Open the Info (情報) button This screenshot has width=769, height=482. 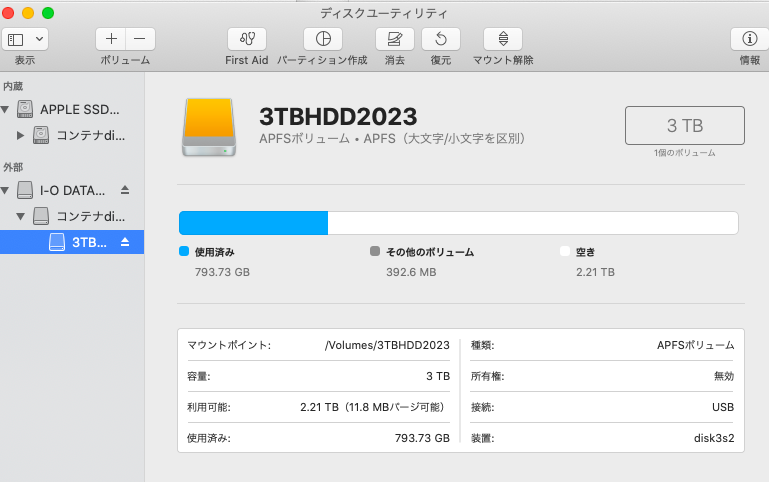[x=749, y=39]
